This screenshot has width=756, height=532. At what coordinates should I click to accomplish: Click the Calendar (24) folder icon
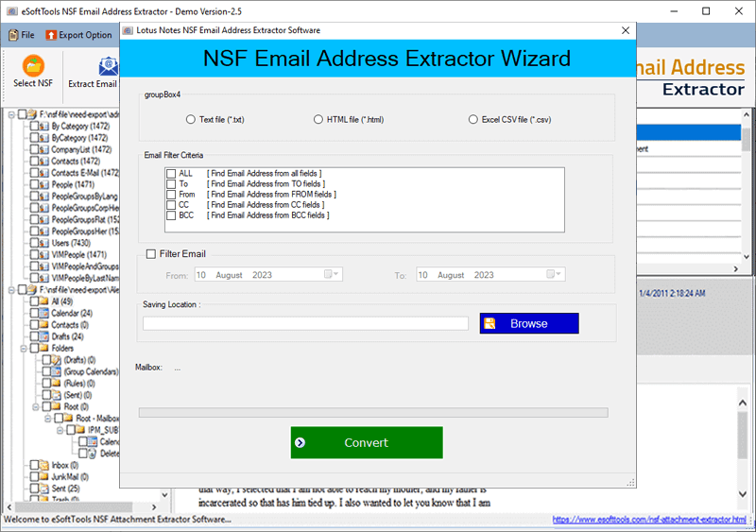coord(43,313)
